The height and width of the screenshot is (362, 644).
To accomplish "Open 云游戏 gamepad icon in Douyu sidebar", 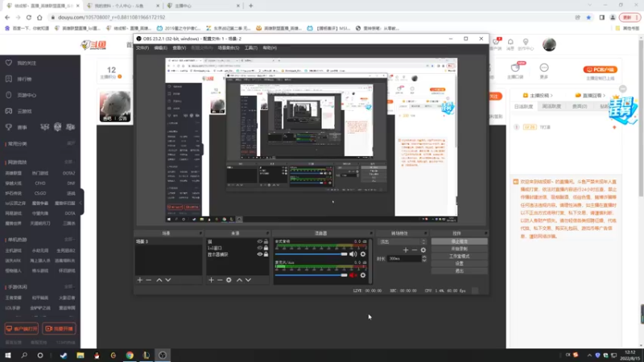I will pos(9,111).
